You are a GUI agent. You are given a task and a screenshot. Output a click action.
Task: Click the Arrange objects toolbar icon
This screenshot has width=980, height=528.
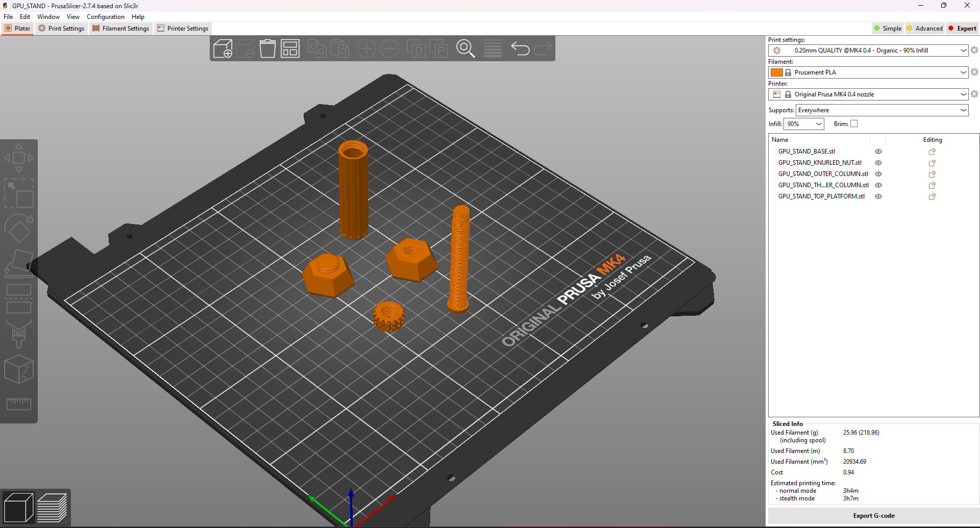(290, 48)
